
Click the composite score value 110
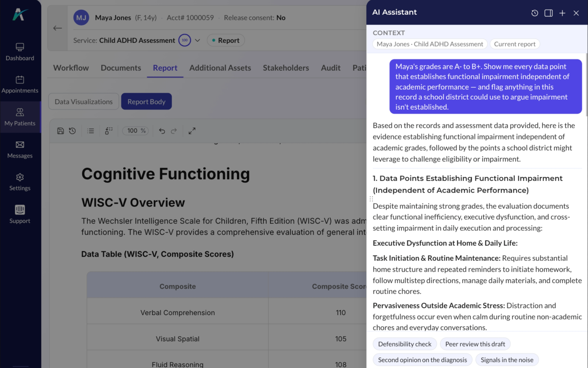341,312
